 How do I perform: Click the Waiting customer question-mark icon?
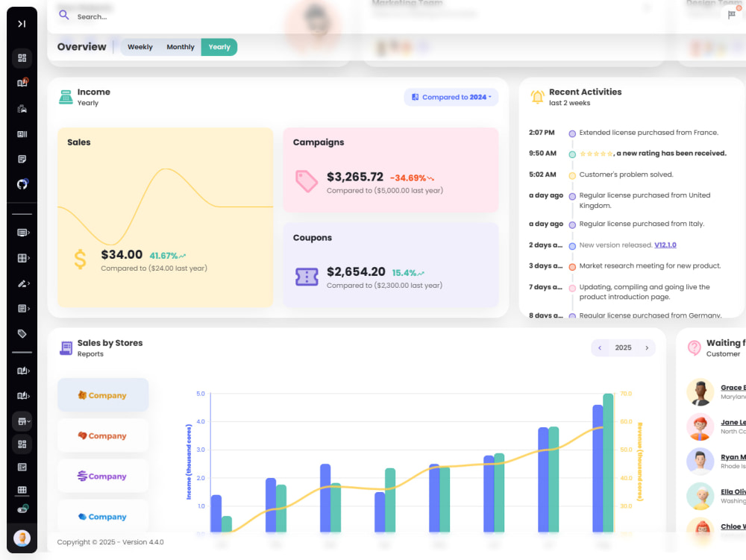pos(694,348)
